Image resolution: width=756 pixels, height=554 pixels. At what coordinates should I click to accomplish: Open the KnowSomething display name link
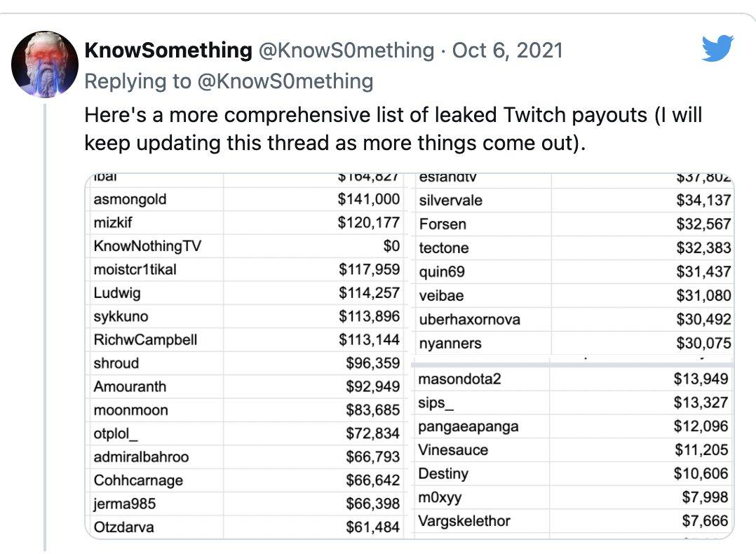click(x=168, y=50)
